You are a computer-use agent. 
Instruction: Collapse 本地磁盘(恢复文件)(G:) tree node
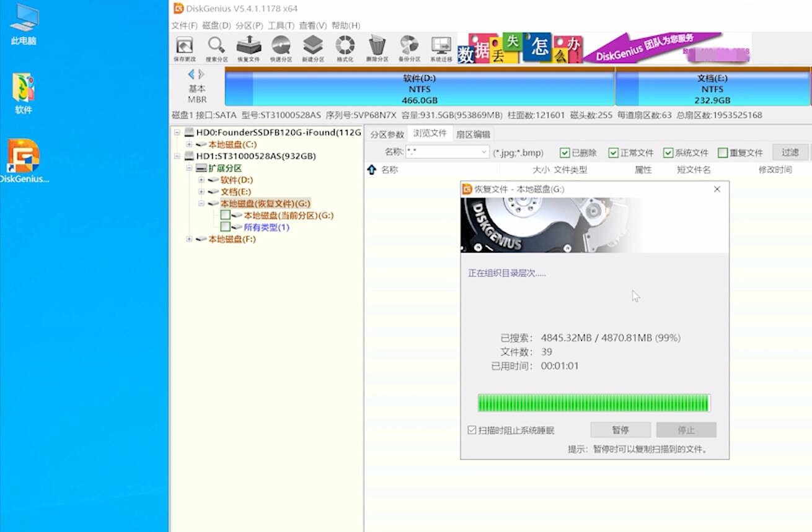[x=201, y=203]
